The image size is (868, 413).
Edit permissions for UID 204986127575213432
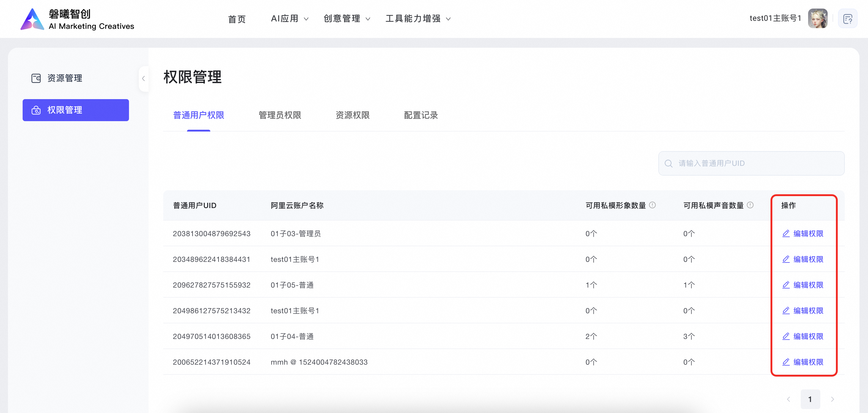pyautogui.click(x=802, y=311)
